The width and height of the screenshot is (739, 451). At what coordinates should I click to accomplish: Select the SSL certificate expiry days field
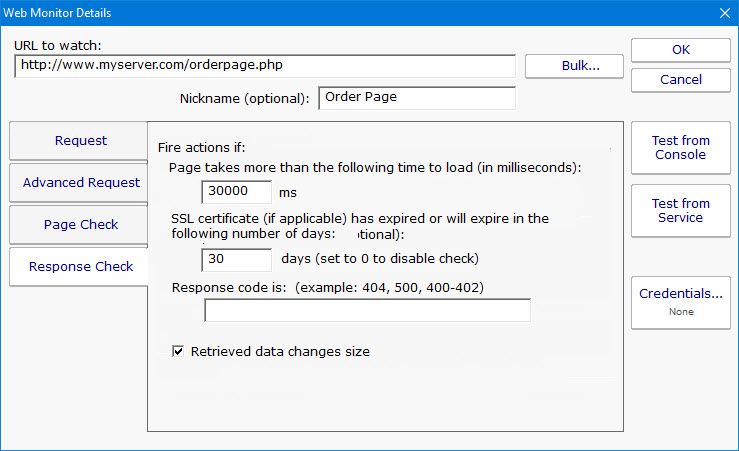[236, 259]
